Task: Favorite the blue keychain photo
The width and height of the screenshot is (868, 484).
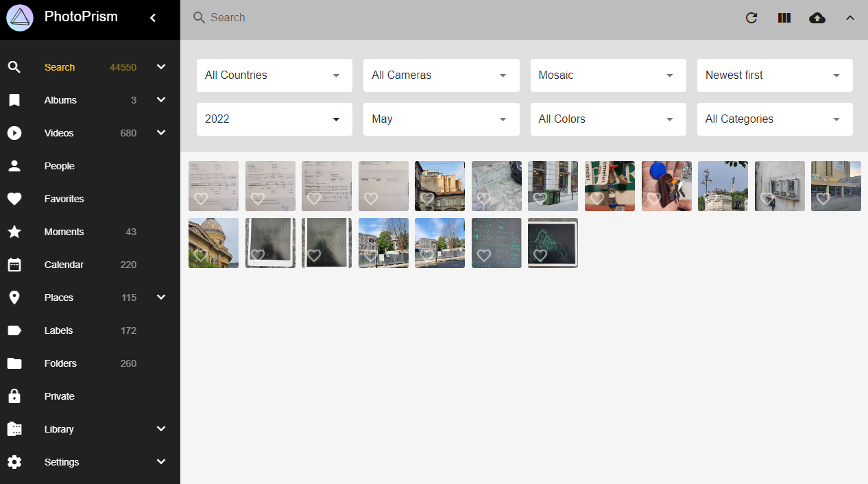Action: [653, 199]
